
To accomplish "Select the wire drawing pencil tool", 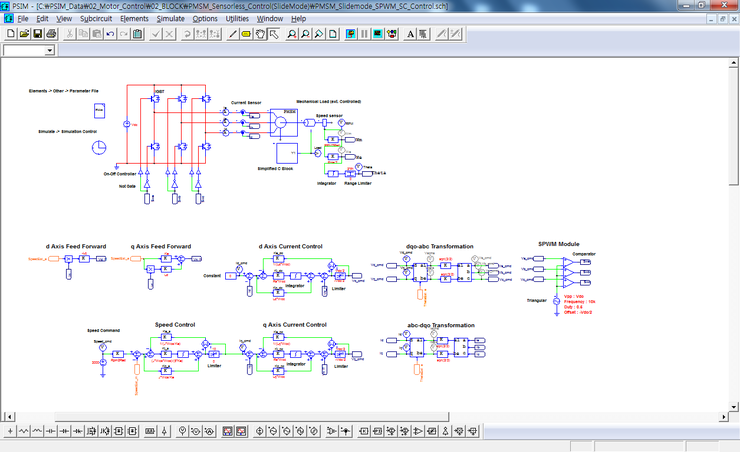I will point(233,34).
